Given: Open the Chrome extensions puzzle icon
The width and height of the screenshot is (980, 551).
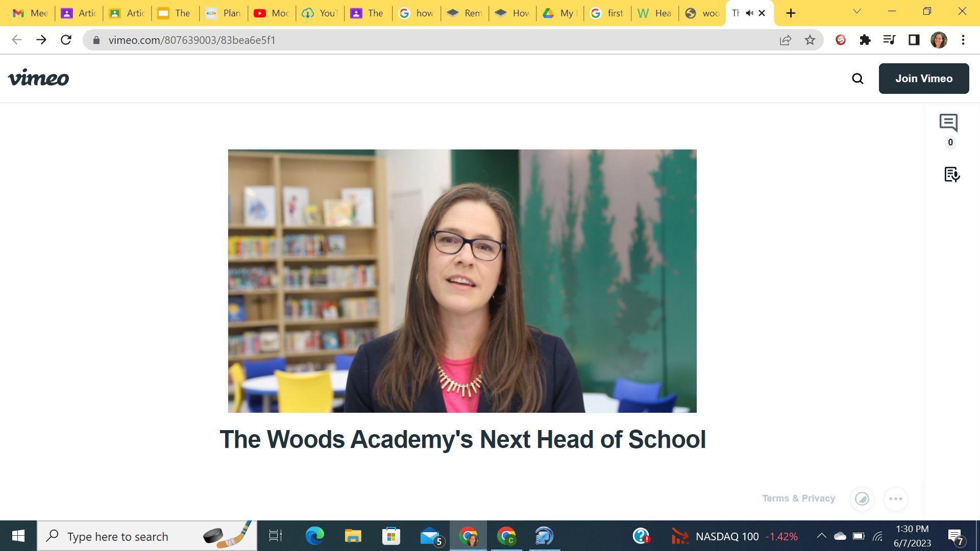Looking at the screenshot, I should [865, 40].
